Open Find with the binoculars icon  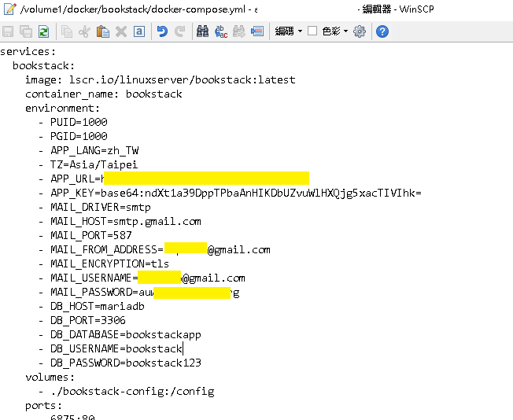tap(203, 31)
